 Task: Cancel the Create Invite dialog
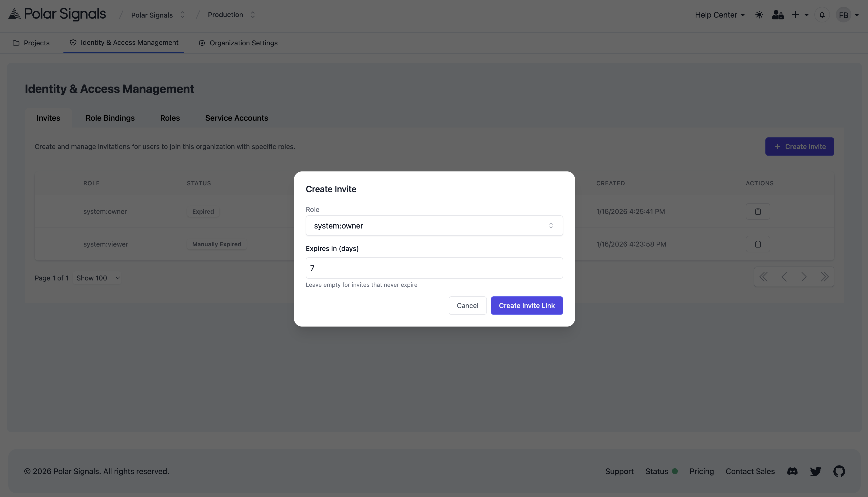pyautogui.click(x=467, y=306)
